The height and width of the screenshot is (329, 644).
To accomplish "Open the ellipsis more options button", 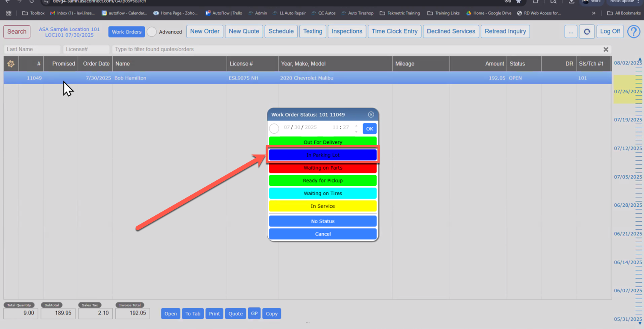I will [x=571, y=32].
